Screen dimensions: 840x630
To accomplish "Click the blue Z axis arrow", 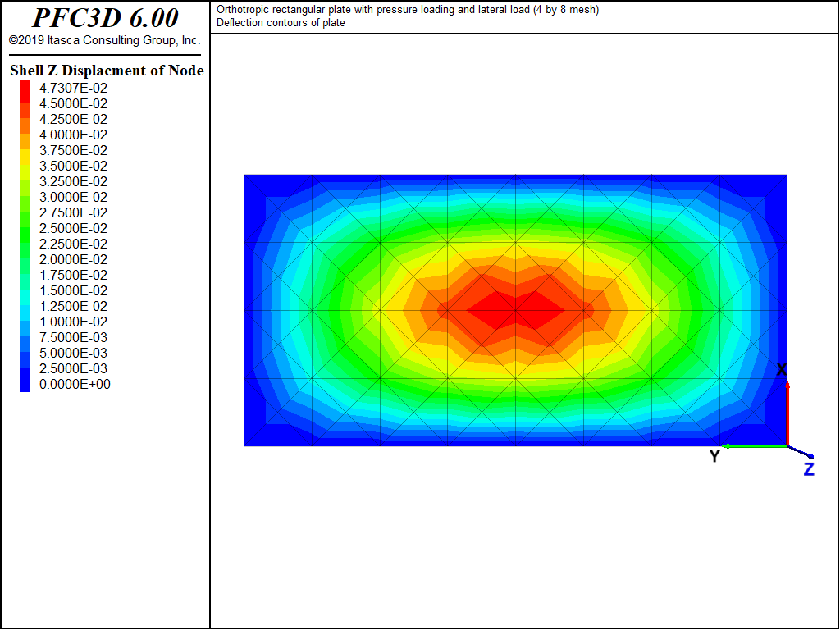I will click(x=801, y=452).
